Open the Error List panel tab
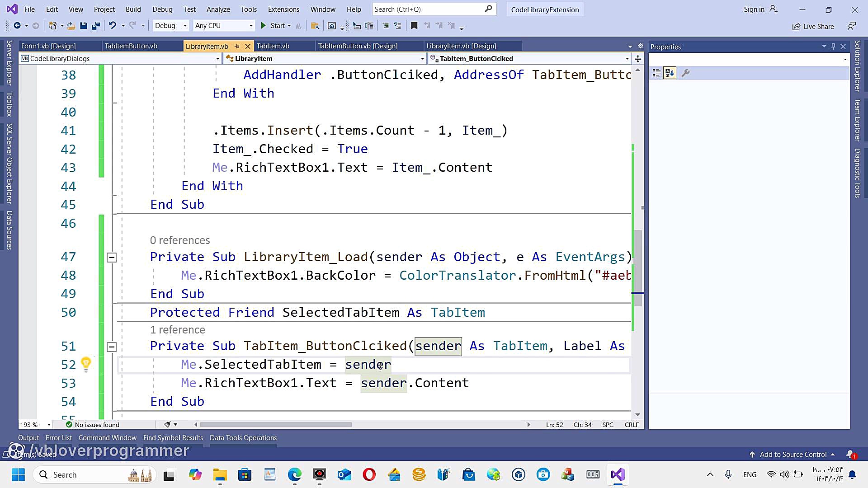This screenshot has width=868, height=488. coord(59,437)
